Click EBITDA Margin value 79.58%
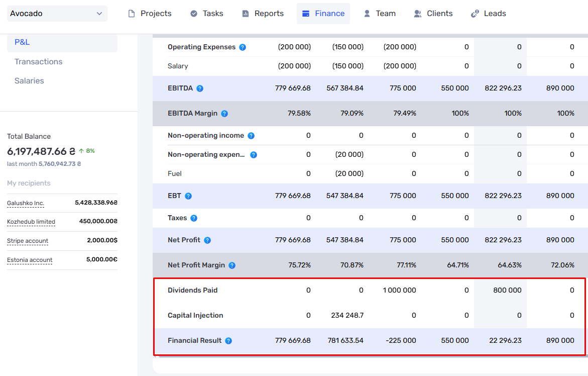 click(299, 113)
